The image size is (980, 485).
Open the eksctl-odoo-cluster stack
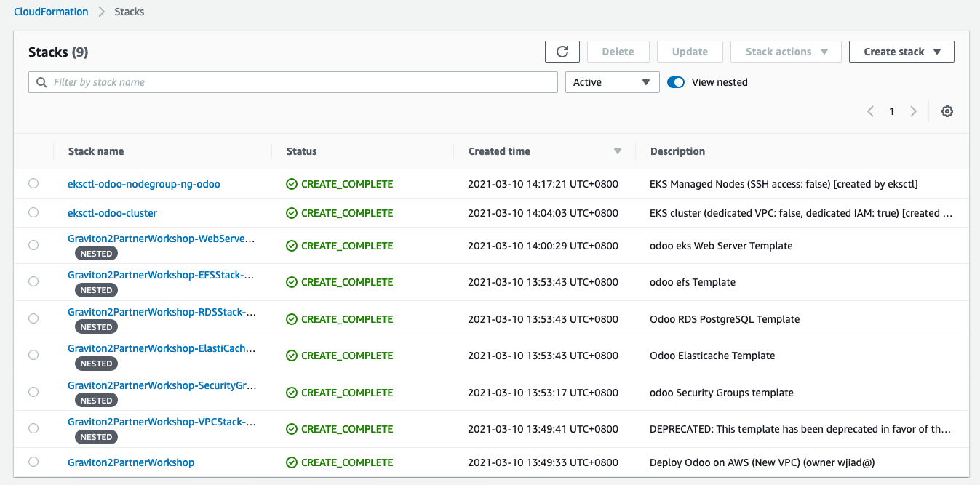(x=112, y=212)
